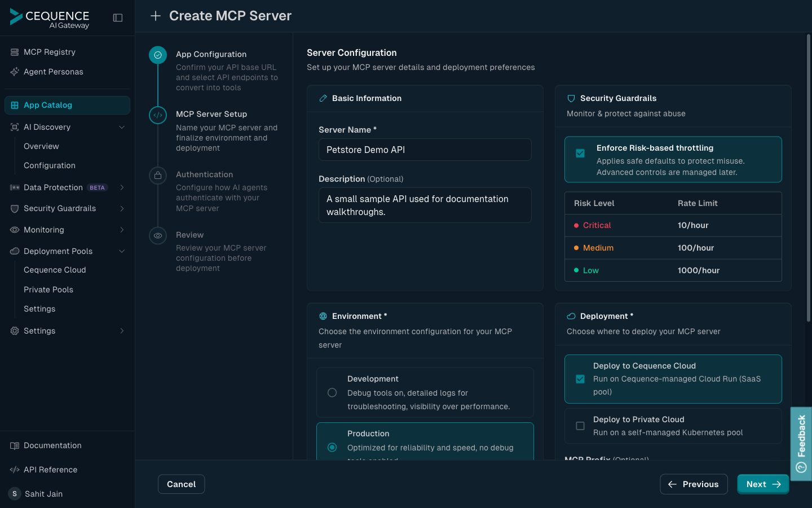Click the Agent Personas sparkle icon
This screenshot has height=508, width=812.
click(x=15, y=72)
